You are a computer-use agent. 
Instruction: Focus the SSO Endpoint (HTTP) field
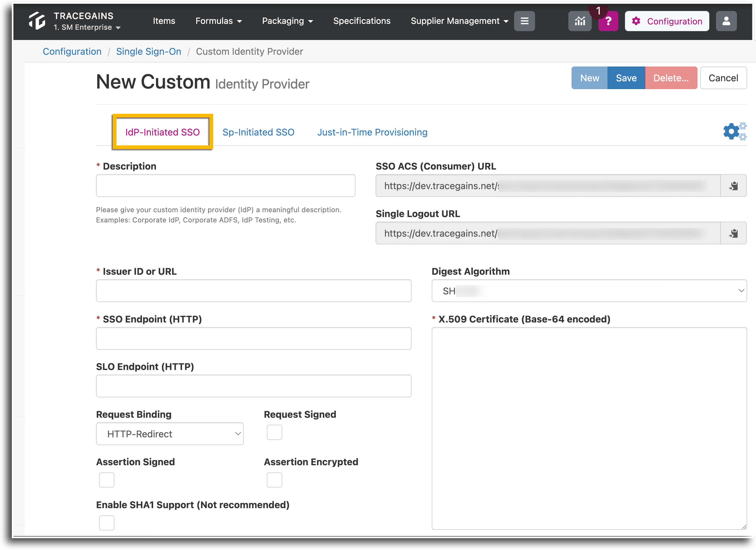[254, 339]
